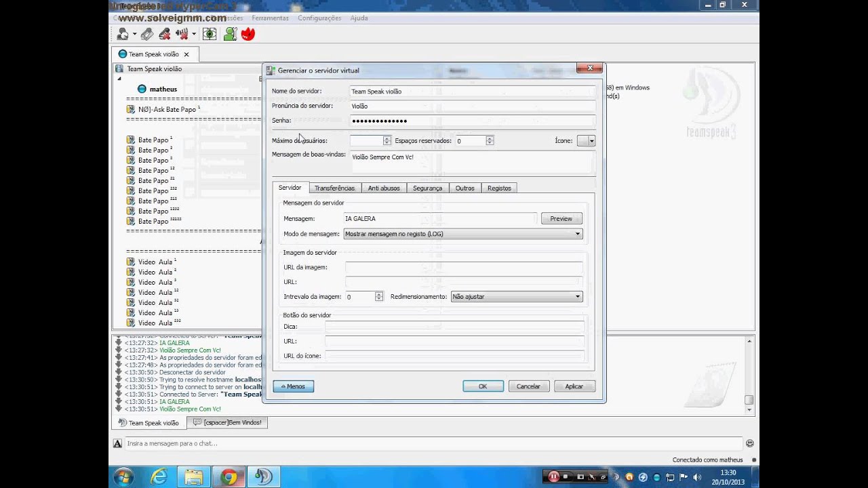Switch to the Servidor tab

pos(290,188)
